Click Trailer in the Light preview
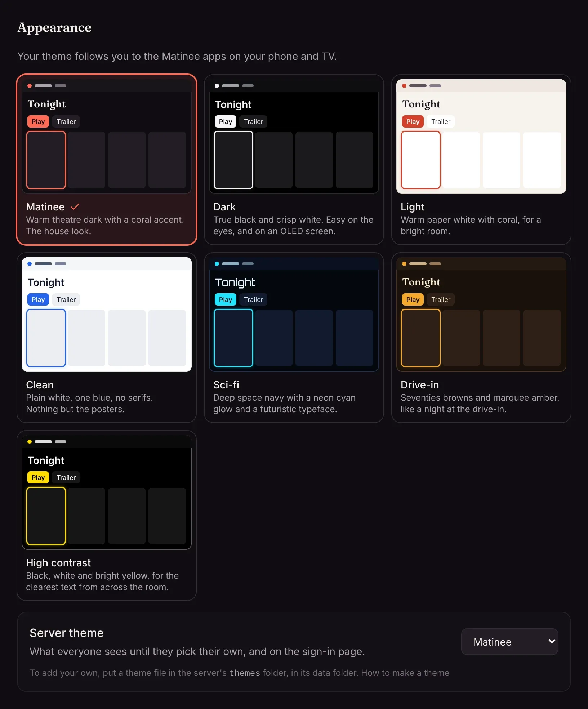 441,121
